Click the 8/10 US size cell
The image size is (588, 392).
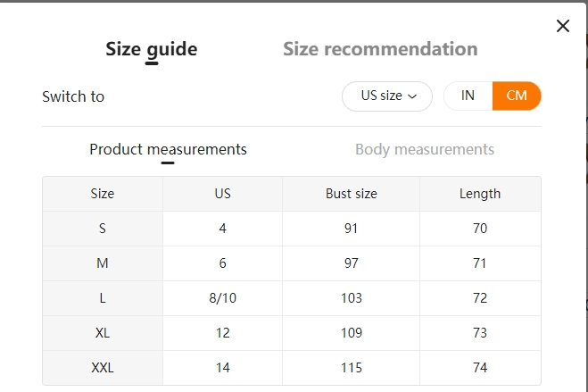click(222, 298)
